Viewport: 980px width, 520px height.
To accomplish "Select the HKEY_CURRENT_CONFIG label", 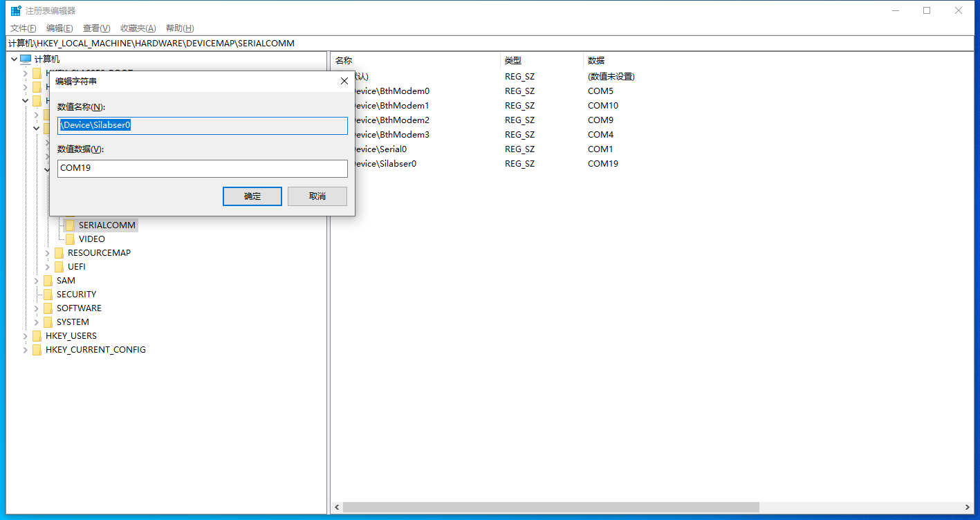I will pyautogui.click(x=95, y=350).
